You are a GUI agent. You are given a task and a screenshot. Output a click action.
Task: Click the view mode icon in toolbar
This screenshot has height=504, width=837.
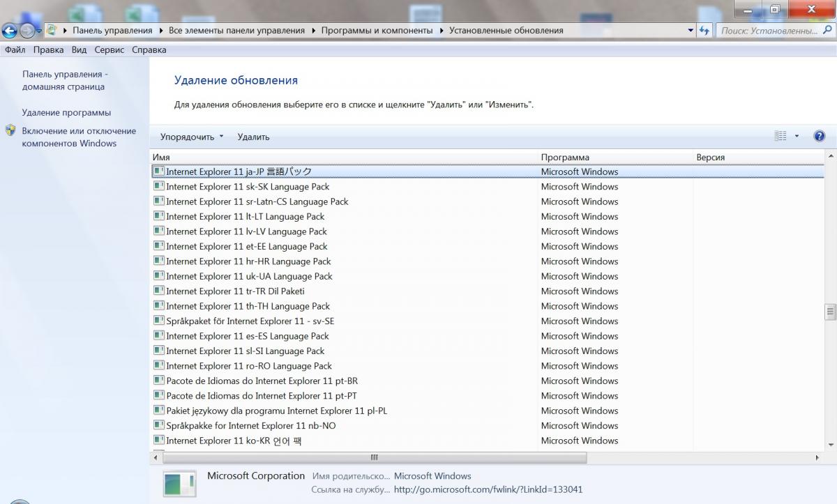781,137
